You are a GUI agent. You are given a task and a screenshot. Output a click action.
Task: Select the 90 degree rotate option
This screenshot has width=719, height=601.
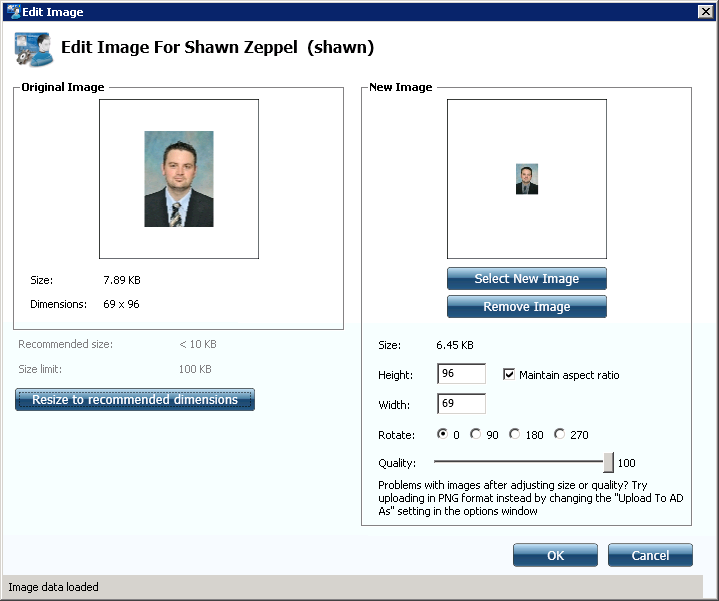click(x=476, y=434)
